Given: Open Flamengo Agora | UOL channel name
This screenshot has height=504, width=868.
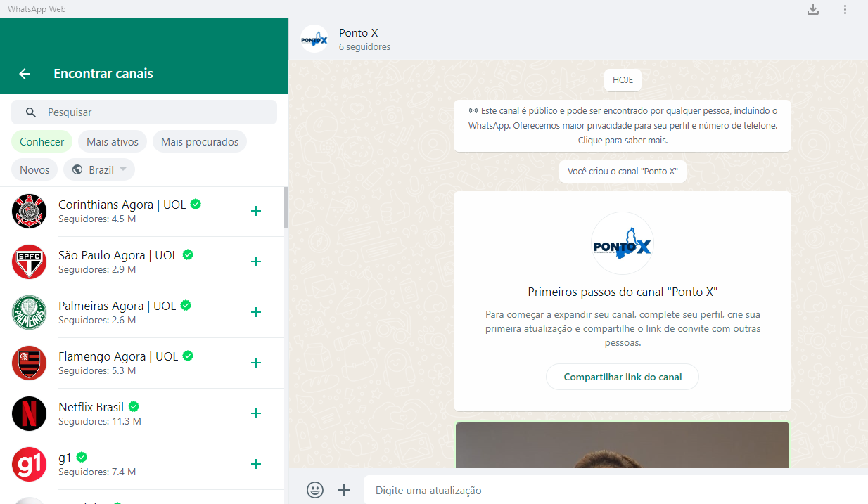Looking at the screenshot, I should point(118,356).
